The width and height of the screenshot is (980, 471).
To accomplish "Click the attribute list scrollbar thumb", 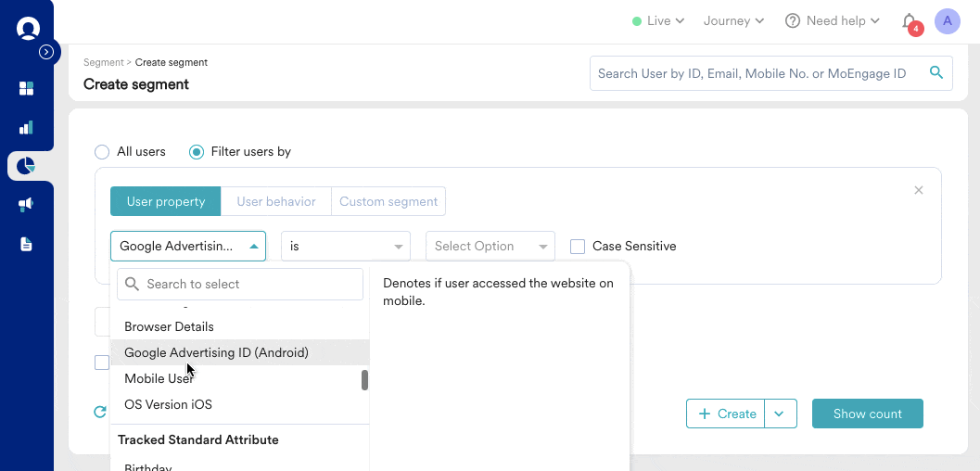I will [x=365, y=380].
